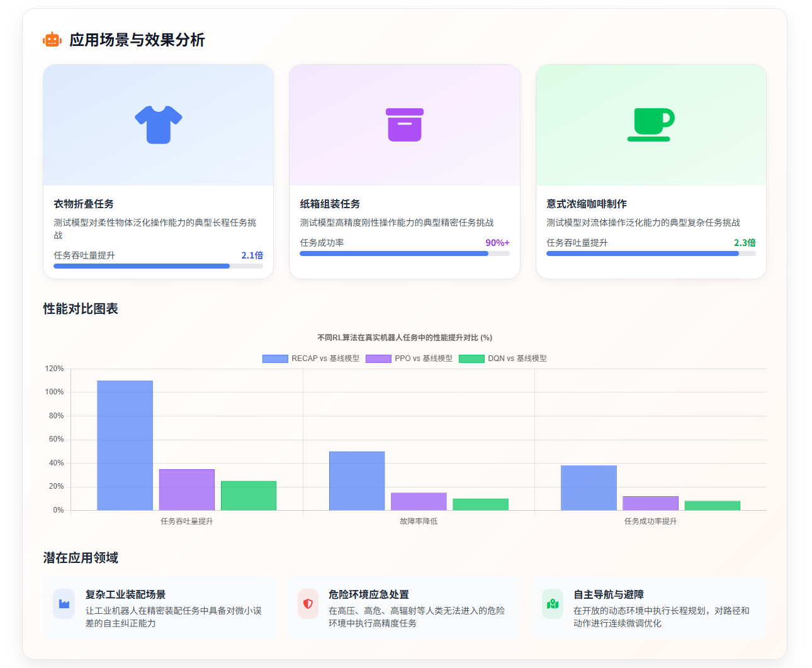
Task: Click the 任务成功率提升 x-axis label
Action: (x=651, y=521)
